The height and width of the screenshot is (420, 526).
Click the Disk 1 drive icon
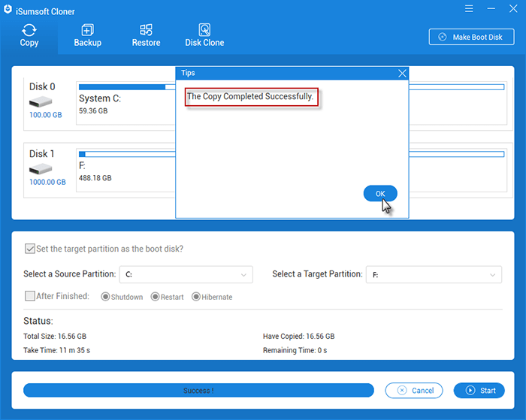[41, 168]
